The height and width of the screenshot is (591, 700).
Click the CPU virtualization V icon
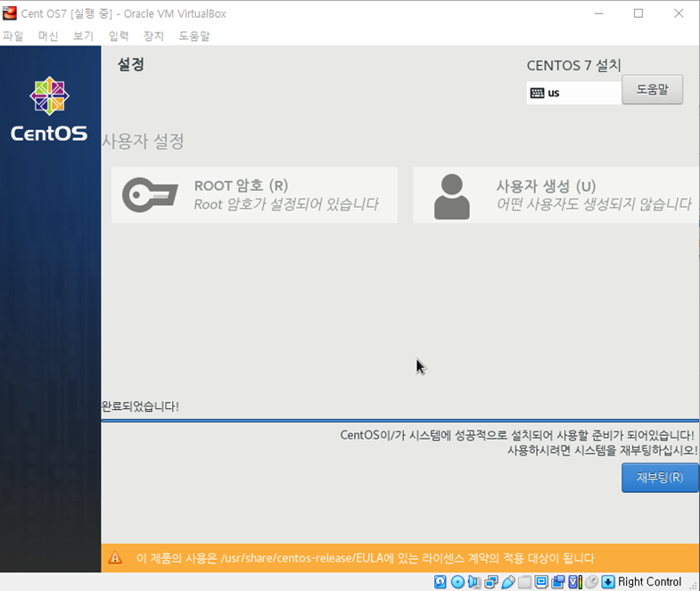pos(575,581)
